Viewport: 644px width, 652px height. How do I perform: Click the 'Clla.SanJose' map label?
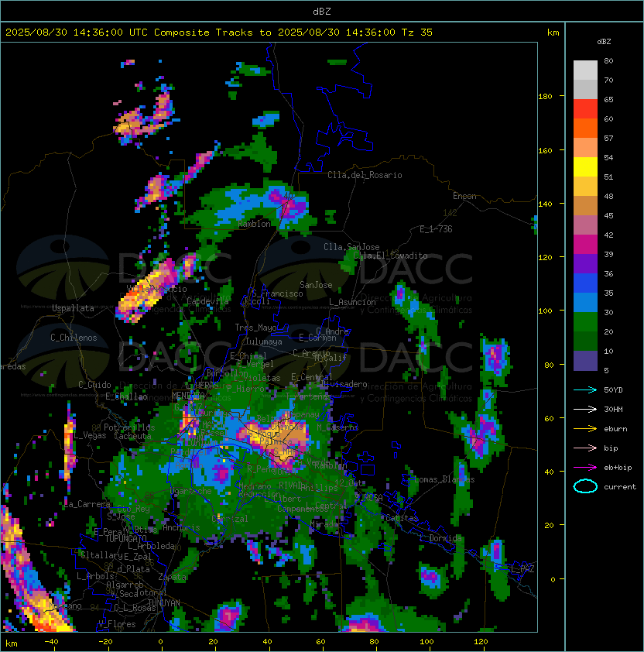[x=351, y=247]
